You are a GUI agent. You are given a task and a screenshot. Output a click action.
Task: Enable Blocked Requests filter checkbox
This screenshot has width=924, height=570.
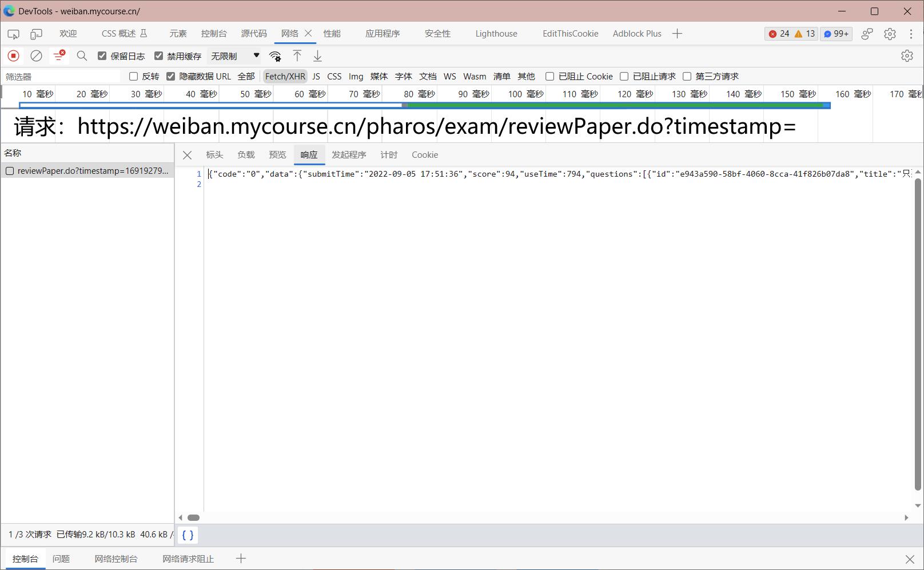coord(624,76)
